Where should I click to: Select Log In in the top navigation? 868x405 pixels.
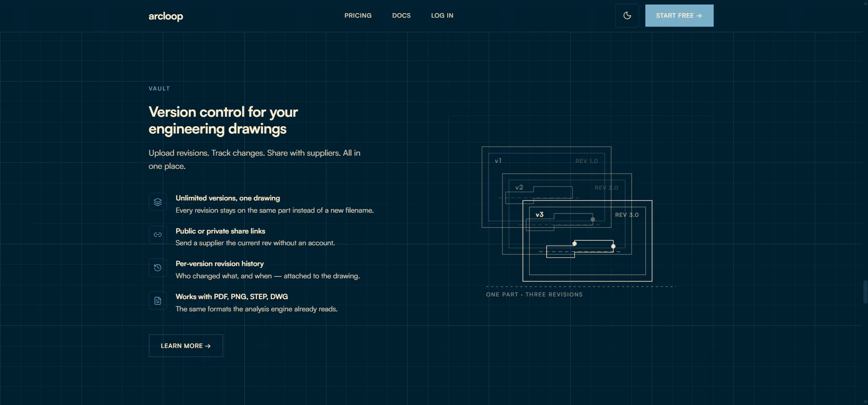[x=442, y=15]
